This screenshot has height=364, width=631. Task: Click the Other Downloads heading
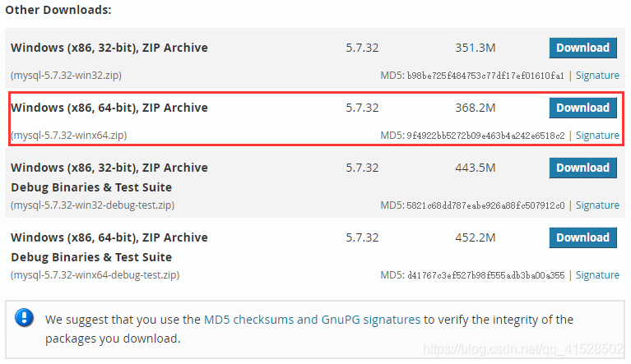(58, 10)
